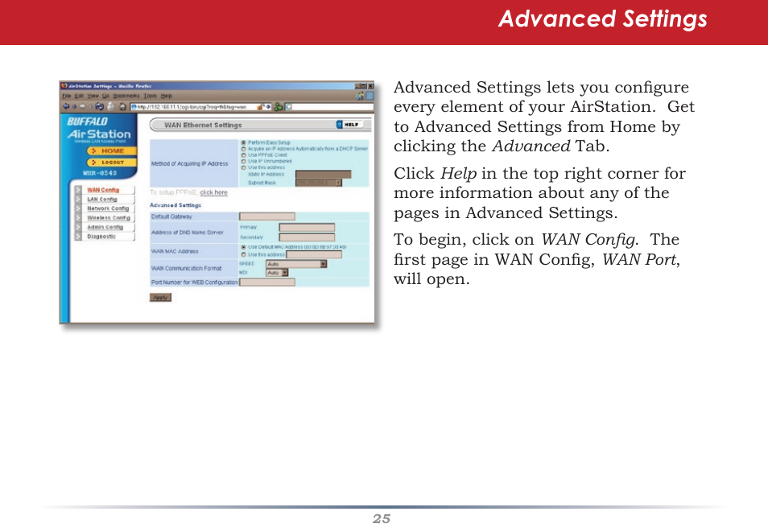Image resolution: width=768 pixels, height=532 pixels.
Task: Select Use this address under acquiring method
Action: point(243,167)
